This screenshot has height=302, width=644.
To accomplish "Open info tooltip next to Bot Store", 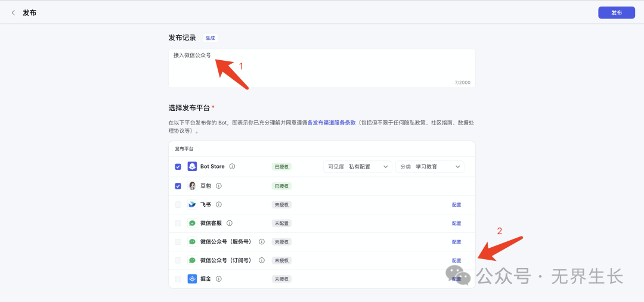I will tap(232, 167).
